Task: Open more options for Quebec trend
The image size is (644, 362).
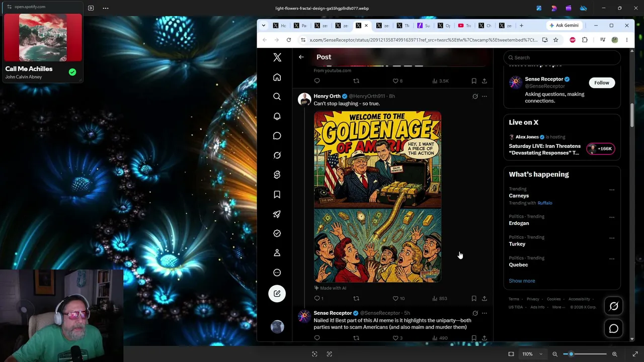Action: [x=612, y=259]
